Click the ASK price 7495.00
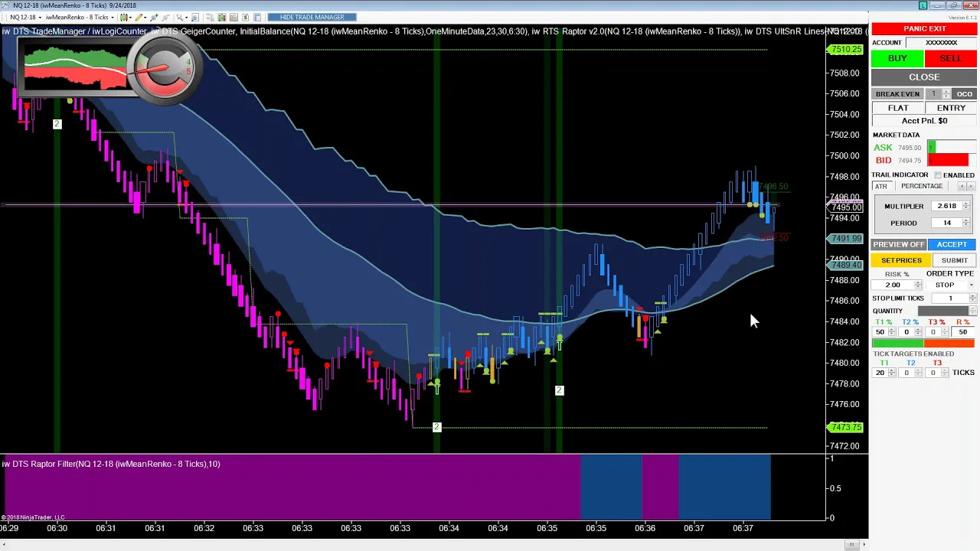 point(910,148)
